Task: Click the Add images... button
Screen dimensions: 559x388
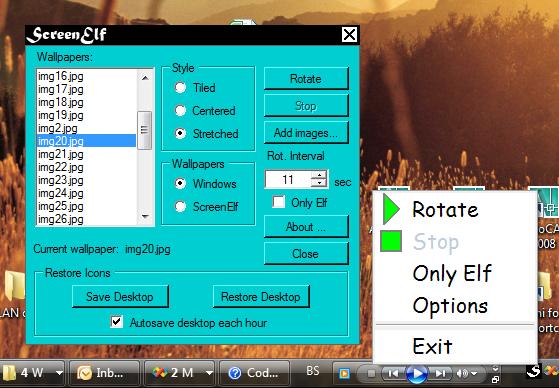Action: 306,133
